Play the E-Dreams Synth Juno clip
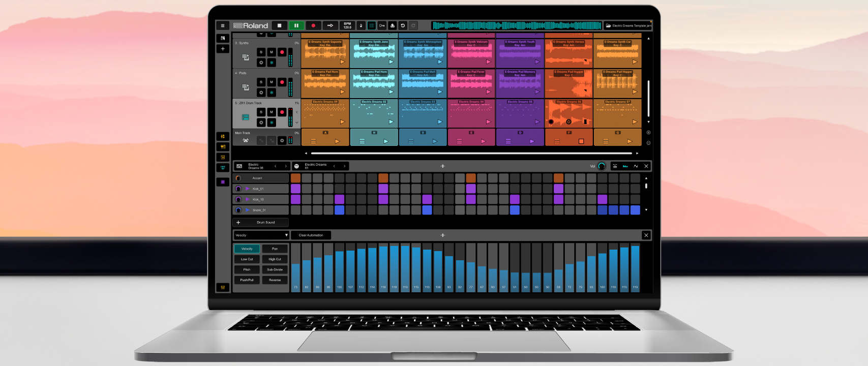 [391, 62]
